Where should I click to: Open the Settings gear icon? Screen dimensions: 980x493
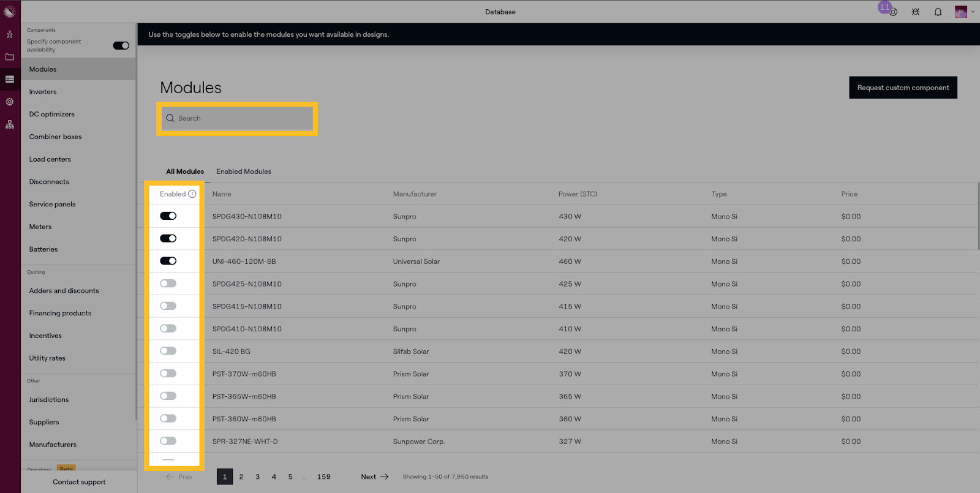(10, 102)
